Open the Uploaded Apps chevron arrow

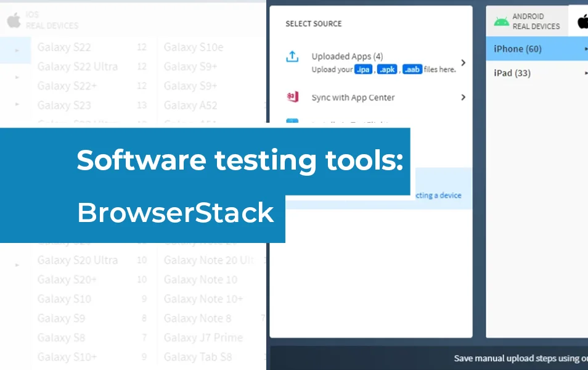463,62
